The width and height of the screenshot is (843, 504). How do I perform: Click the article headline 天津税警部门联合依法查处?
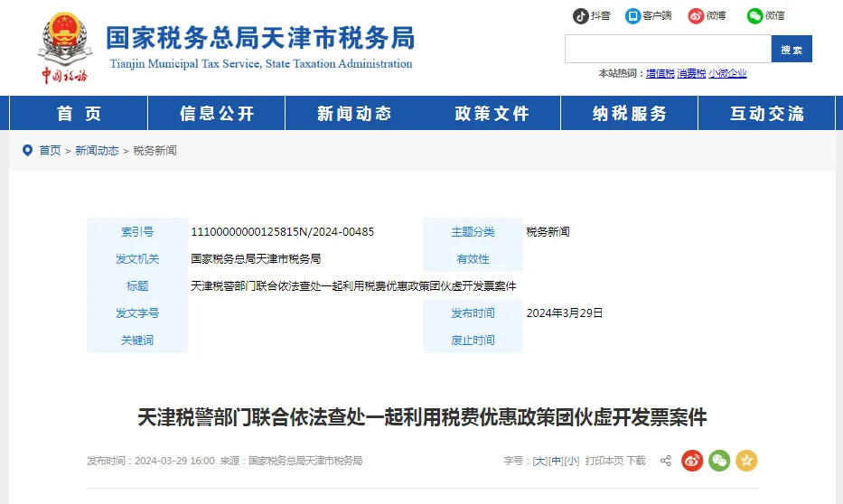click(x=422, y=417)
